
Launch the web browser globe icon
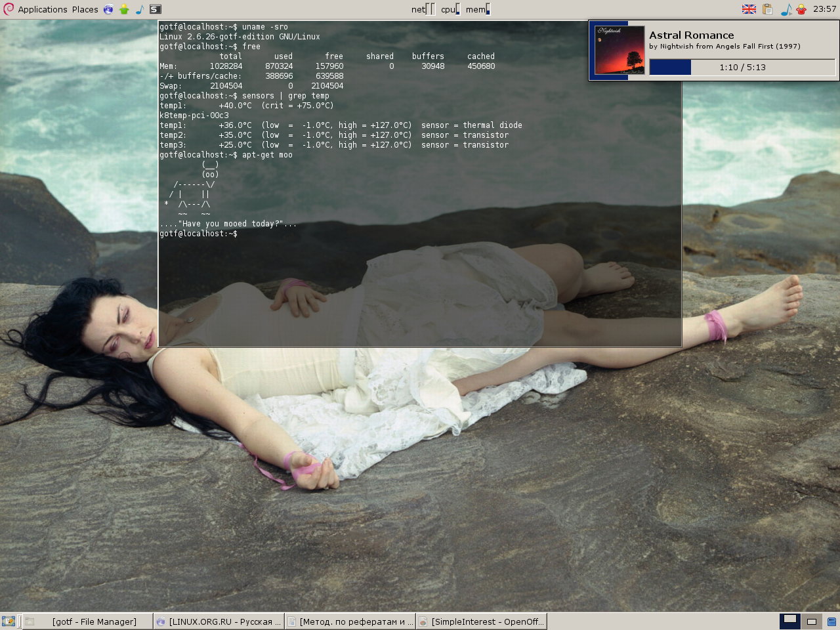(108, 9)
